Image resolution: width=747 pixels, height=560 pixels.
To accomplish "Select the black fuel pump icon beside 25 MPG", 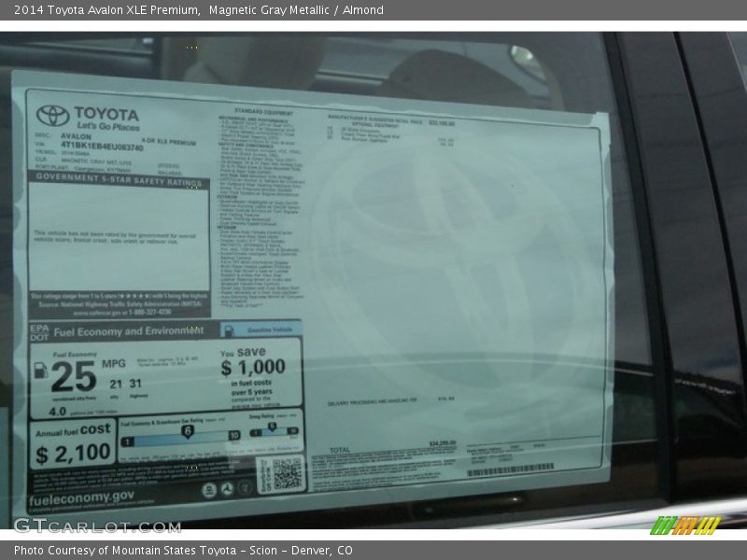I will [38, 371].
